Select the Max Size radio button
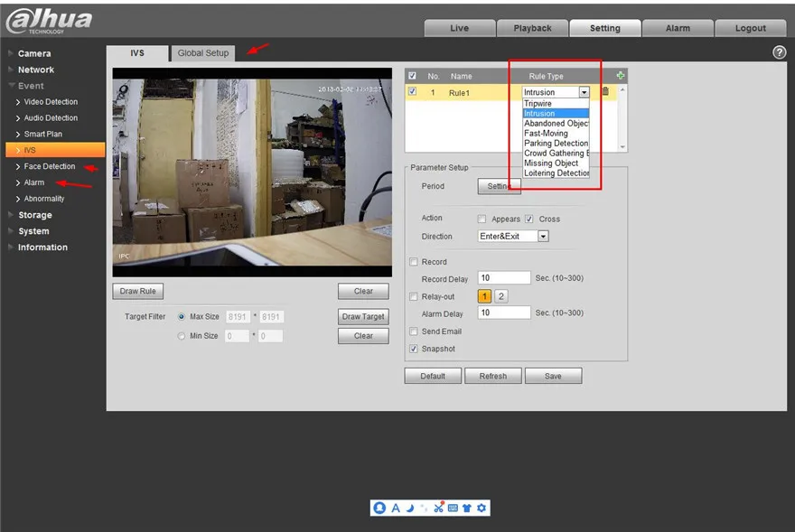Screen dimensions: 795x532 pyautogui.click(x=182, y=316)
